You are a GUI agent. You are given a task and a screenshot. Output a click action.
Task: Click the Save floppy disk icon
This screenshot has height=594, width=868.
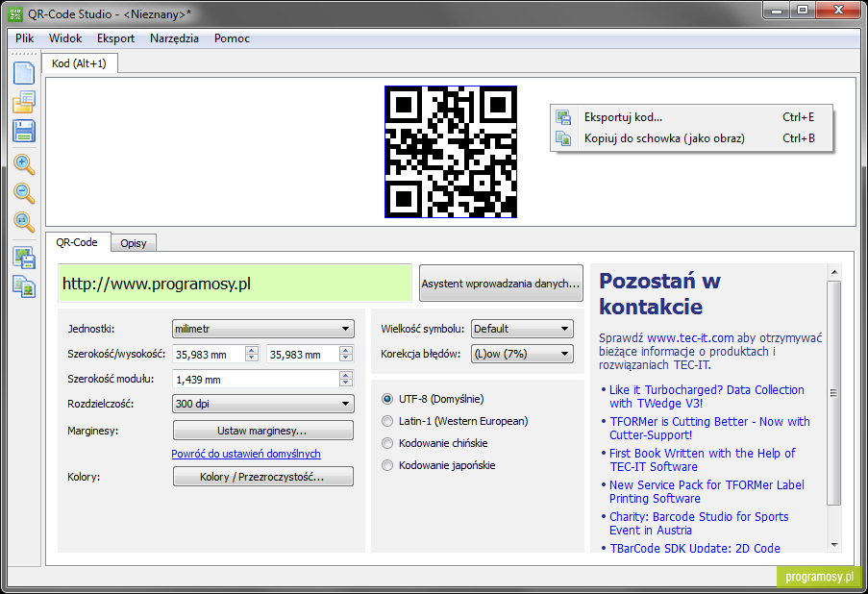[x=24, y=132]
